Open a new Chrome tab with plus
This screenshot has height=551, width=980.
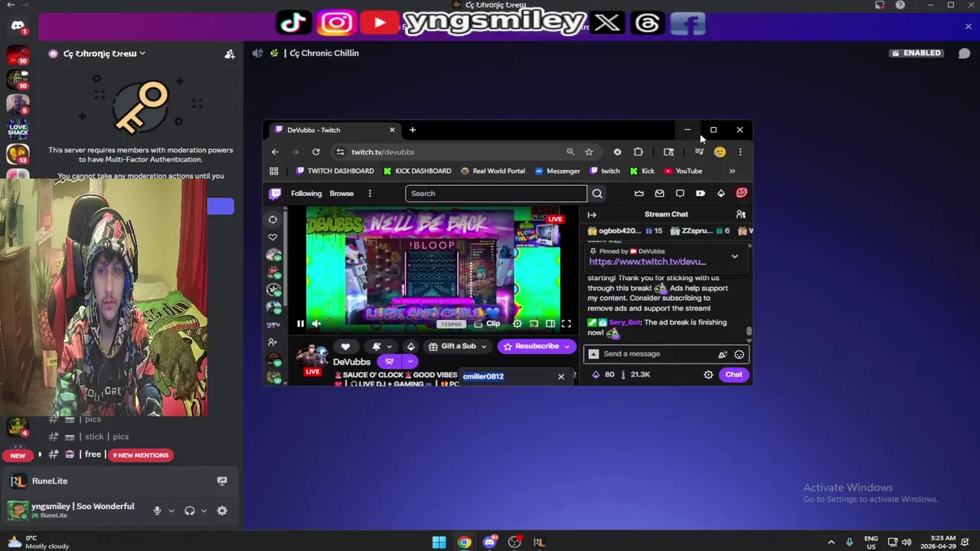412,130
